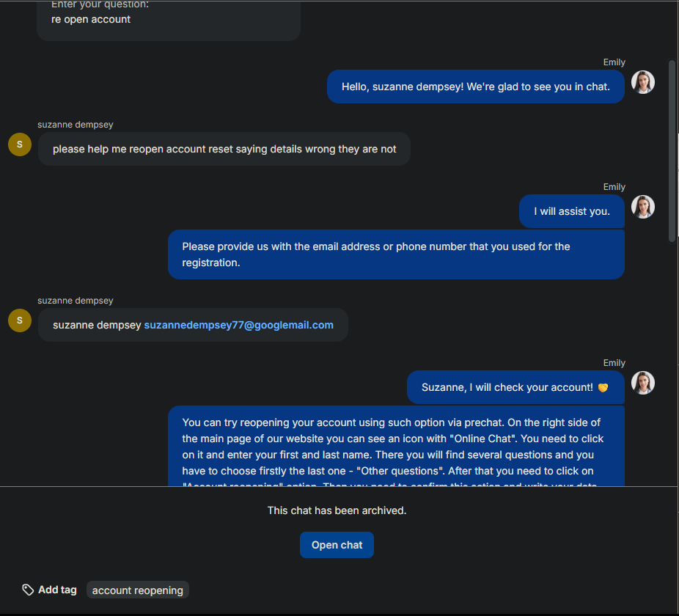Click the "I will assist you." message bubble

tap(571, 211)
